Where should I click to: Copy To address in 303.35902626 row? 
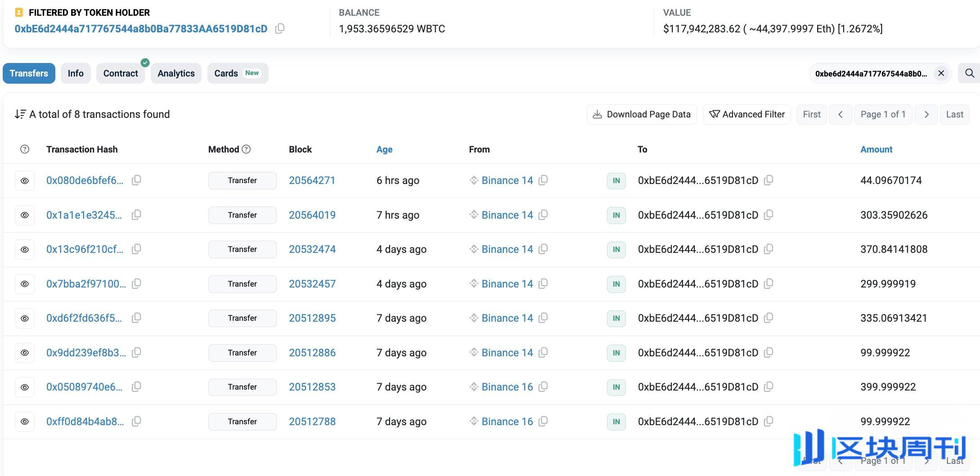click(x=769, y=215)
